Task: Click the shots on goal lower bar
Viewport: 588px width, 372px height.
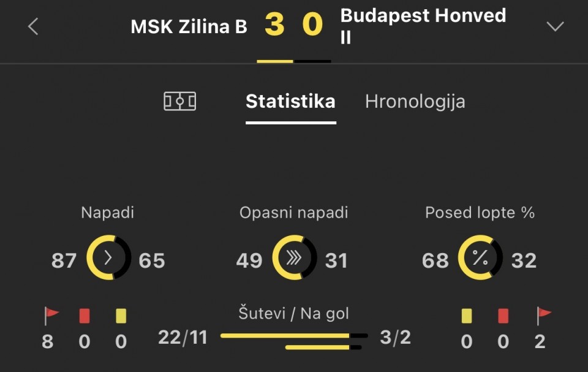Action: [323, 347]
